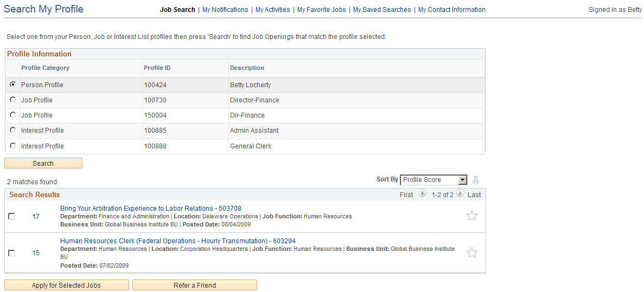The image size is (644, 292).
Task: Click Profile ID 100885 cell
Action: click(155, 131)
